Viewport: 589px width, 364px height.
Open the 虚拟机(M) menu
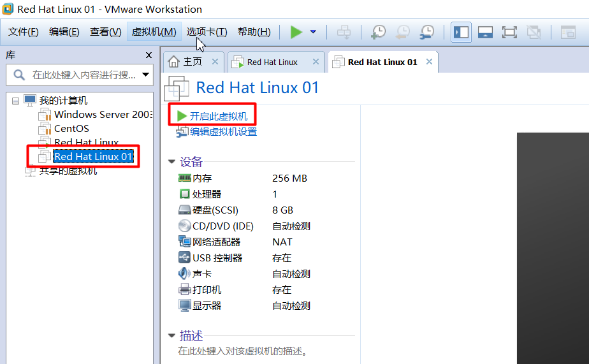[154, 32]
